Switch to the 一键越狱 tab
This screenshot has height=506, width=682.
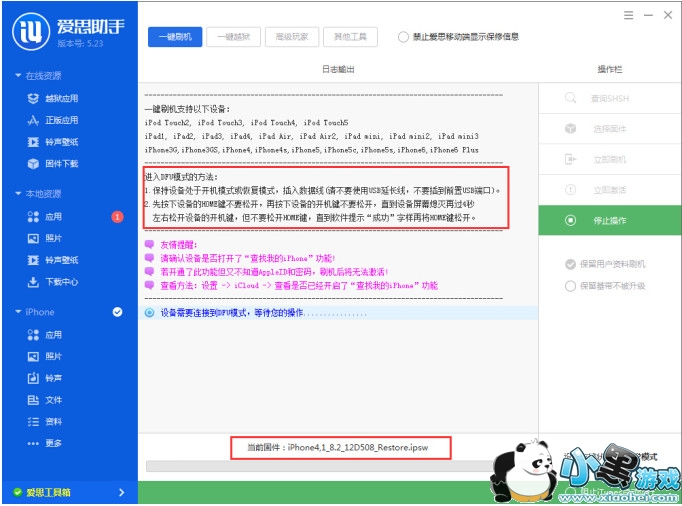tap(234, 37)
